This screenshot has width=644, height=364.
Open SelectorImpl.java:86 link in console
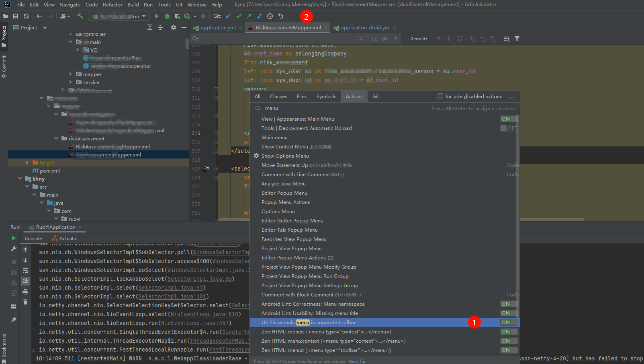point(199,279)
